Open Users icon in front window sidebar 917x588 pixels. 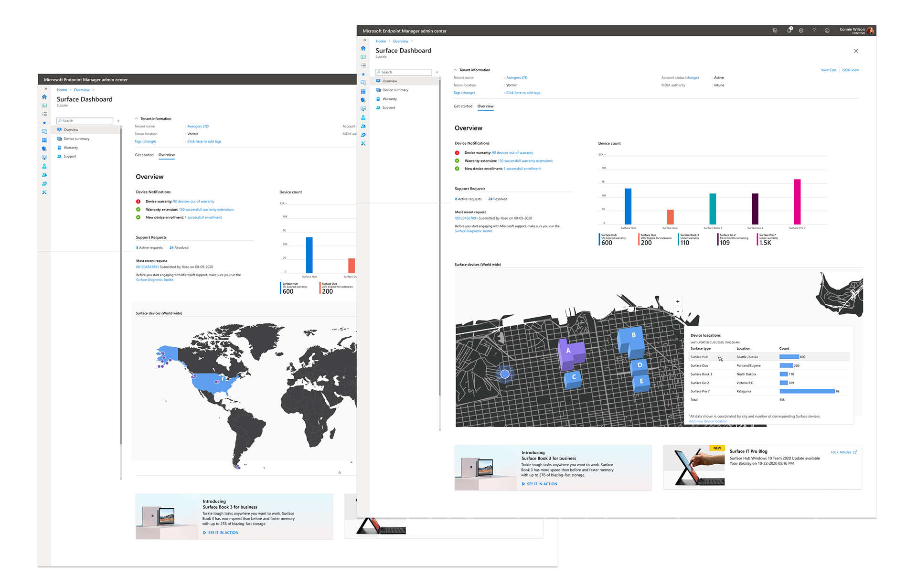coord(363,118)
